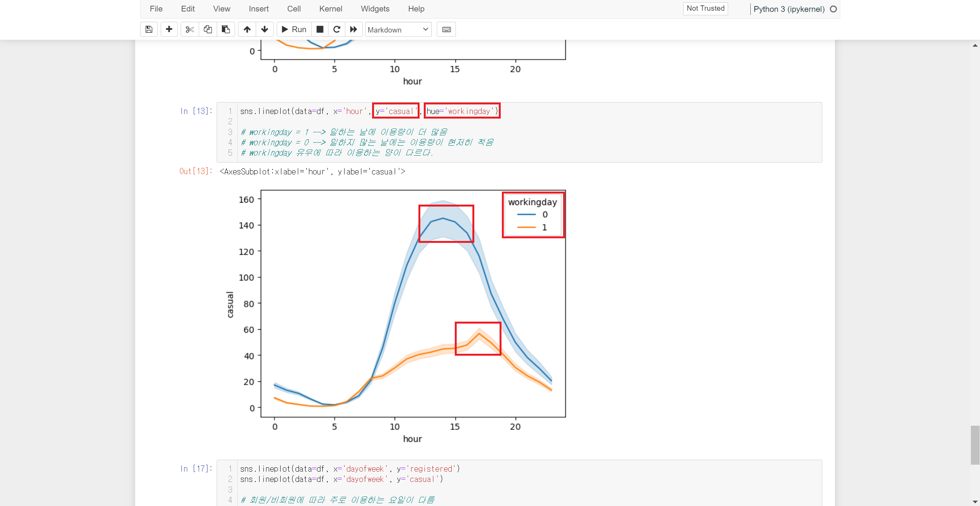This screenshot has height=506, width=980.
Task: Open the Widgets menu
Action: 375,9
